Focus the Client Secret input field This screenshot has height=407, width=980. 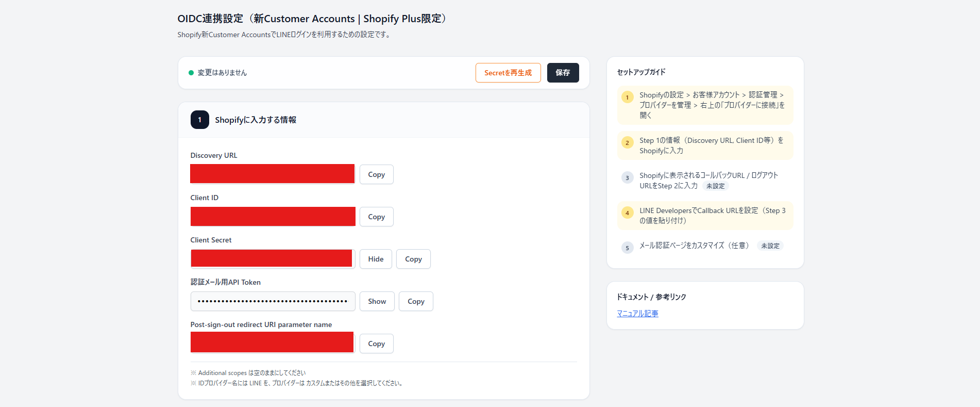272,259
